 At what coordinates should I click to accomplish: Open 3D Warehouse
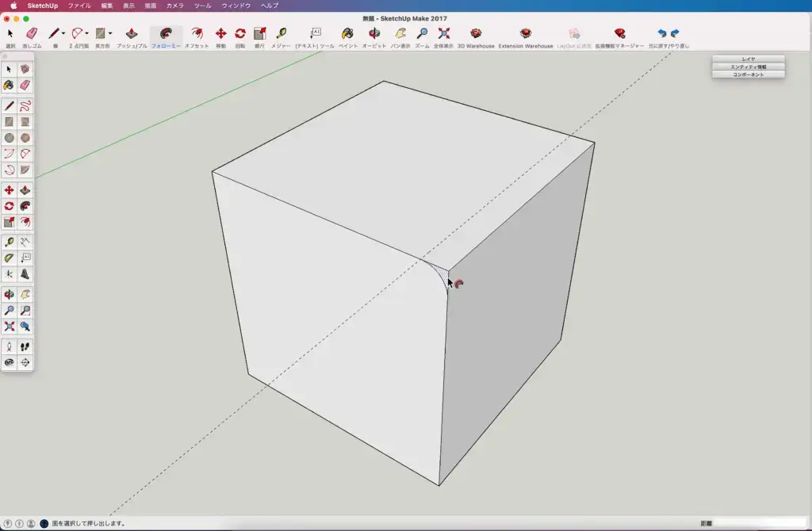tap(476, 33)
